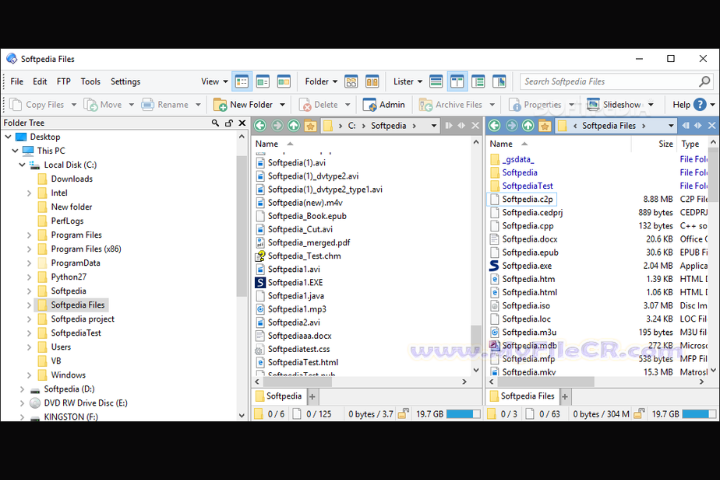Click the fourth layout icon after Lister

pyautogui.click(x=499, y=82)
